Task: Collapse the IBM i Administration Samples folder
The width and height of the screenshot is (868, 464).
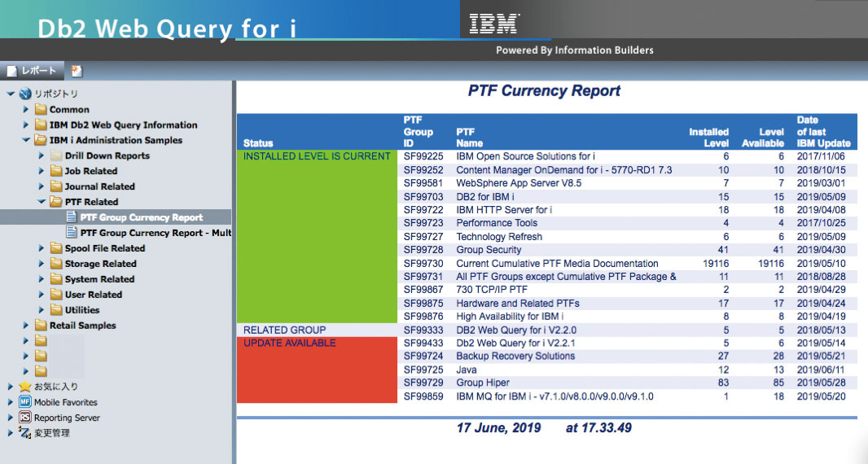Action: (26, 140)
